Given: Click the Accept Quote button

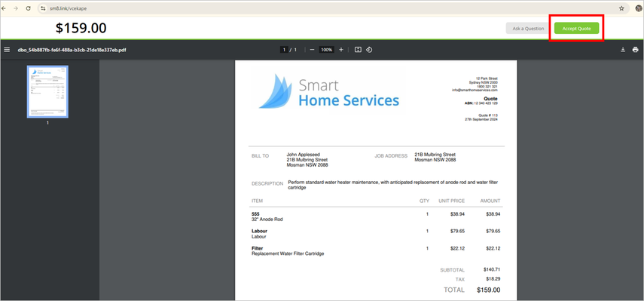Looking at the screenshot, I should coord(576,29).
